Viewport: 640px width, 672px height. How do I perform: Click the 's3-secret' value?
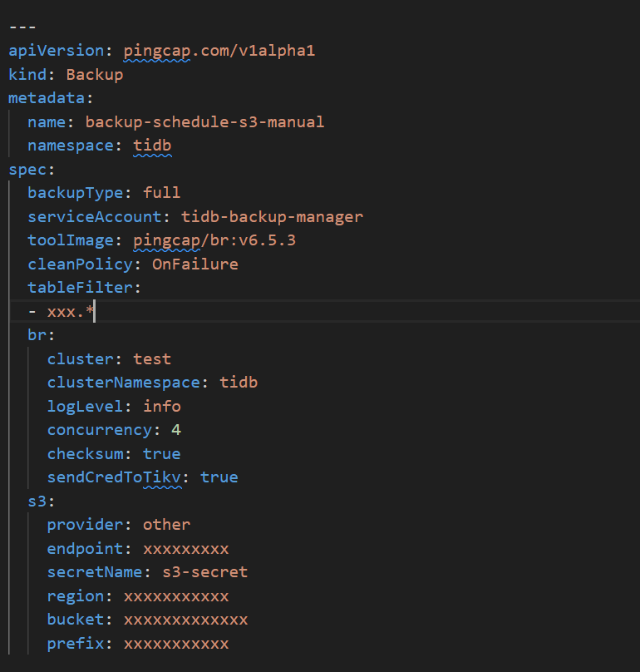(204, 572)
